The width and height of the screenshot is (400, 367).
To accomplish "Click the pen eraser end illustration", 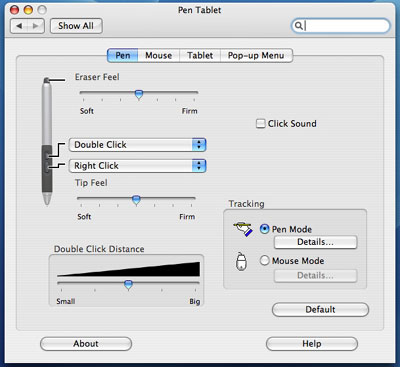I will click(x=47, y=80).
